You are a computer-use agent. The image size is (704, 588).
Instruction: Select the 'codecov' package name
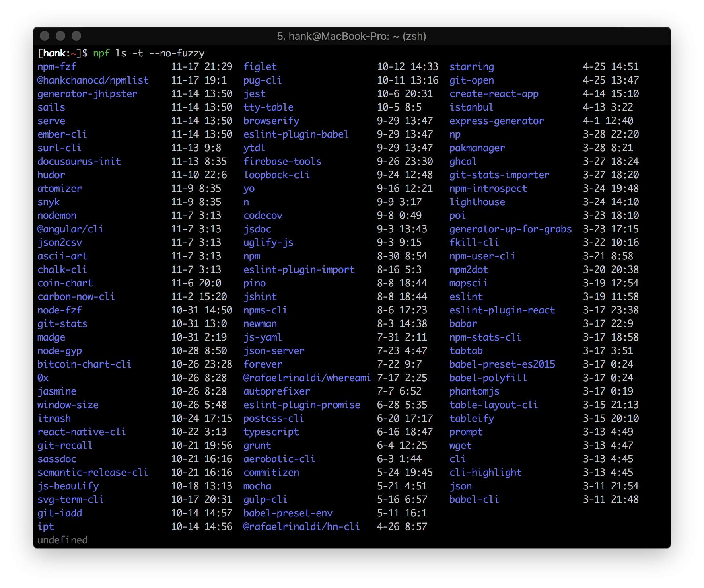click(x=263, y=216)
